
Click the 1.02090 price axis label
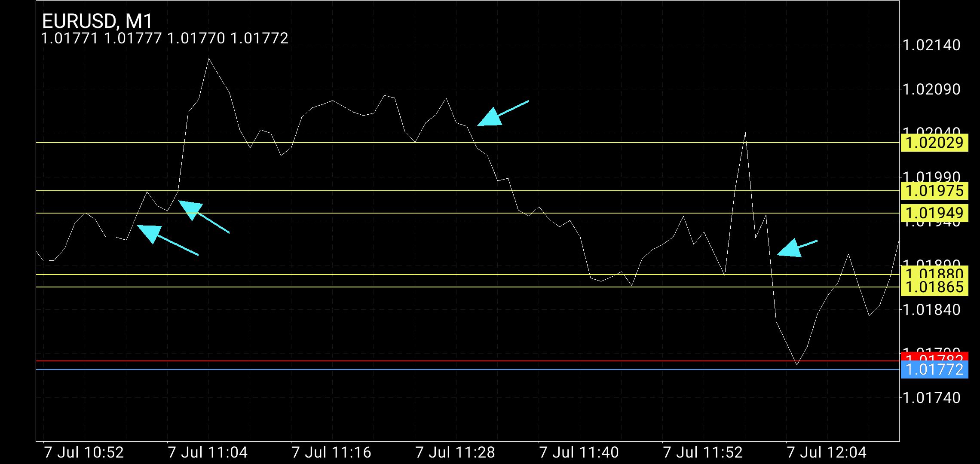click(931, 89)
